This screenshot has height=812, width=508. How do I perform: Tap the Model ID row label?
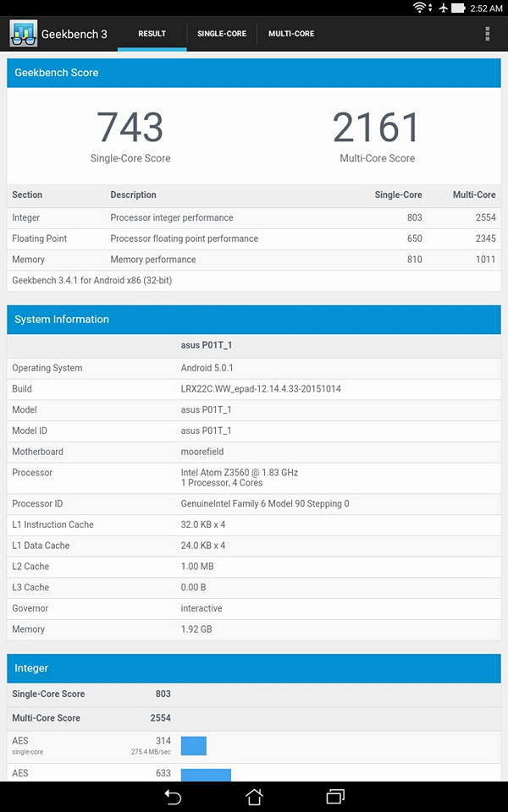pyautogui.click(x=30, y=431)
